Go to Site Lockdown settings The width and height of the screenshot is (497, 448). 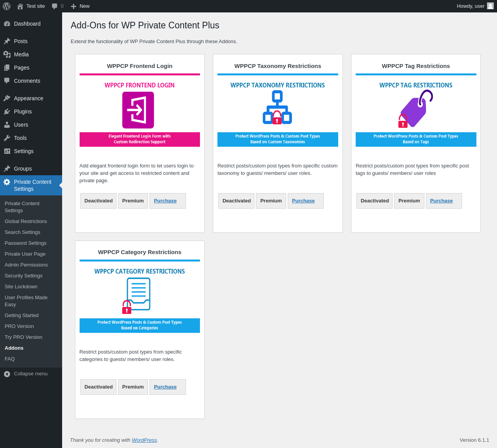pyautogui.click(x=21, y=287)
